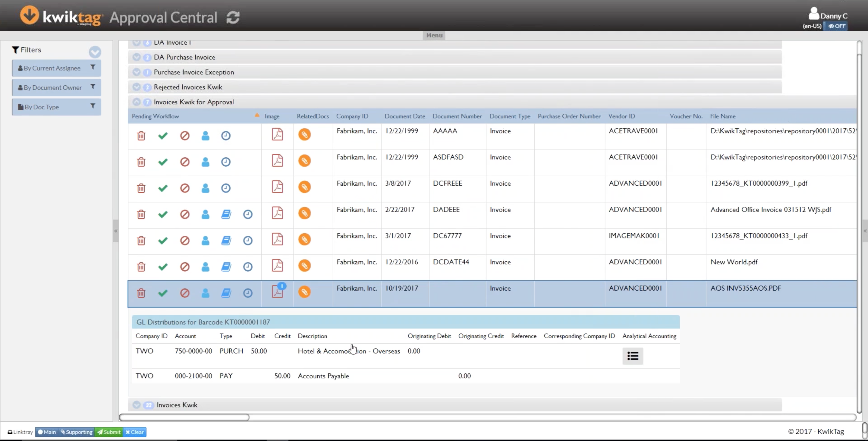
Task: Open the Menu tab at top
Action: tap(434, 35)
